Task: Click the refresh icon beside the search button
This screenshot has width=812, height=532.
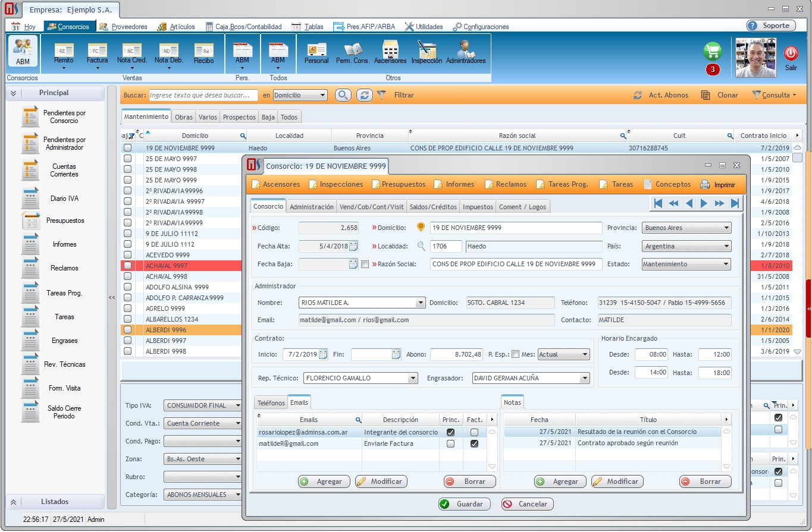Action: (x=364, y=95)
